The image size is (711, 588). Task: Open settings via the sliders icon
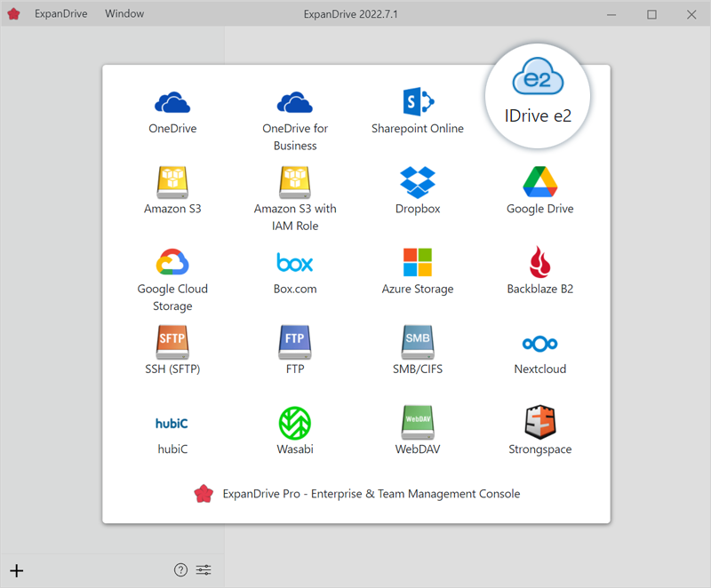[x=204, y=570]
